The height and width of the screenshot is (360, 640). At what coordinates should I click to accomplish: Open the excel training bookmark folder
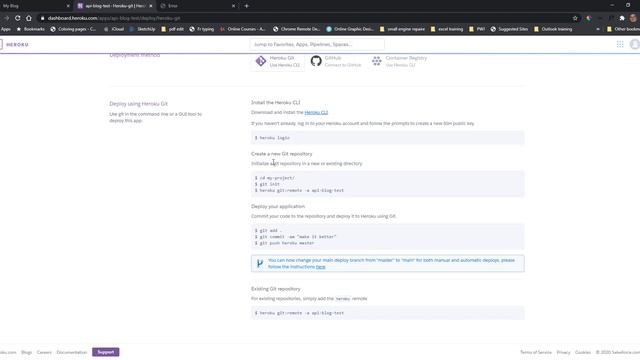pyautogui.click(x=447, y=29)
